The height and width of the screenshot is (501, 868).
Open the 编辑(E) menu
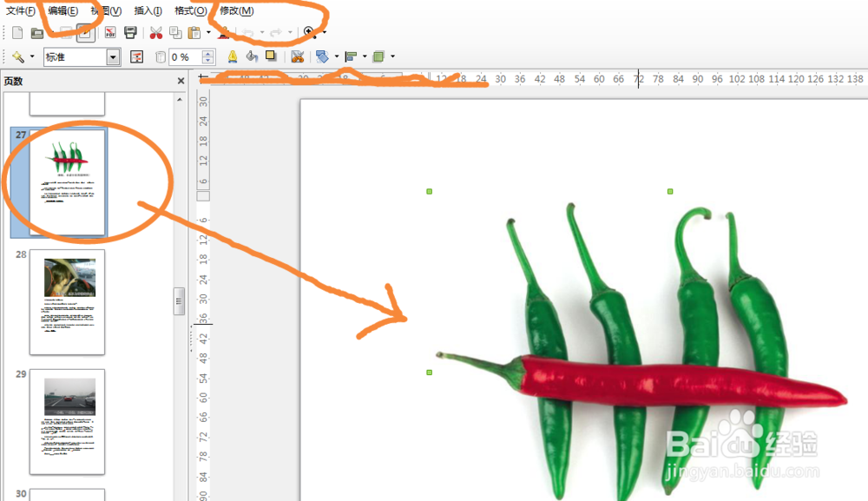click(x=62, y=11)
